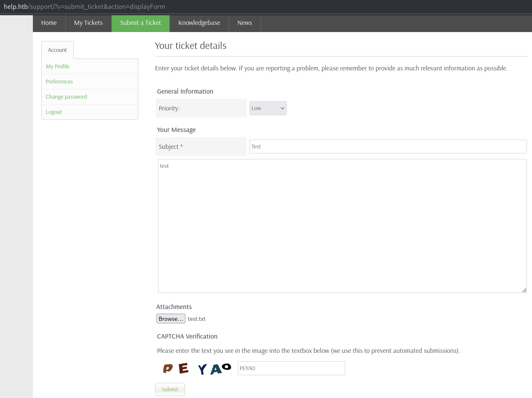The height and width of the screenshot is (398, 532).
Task: Click inside the message text area
Action: click(342, 226)
